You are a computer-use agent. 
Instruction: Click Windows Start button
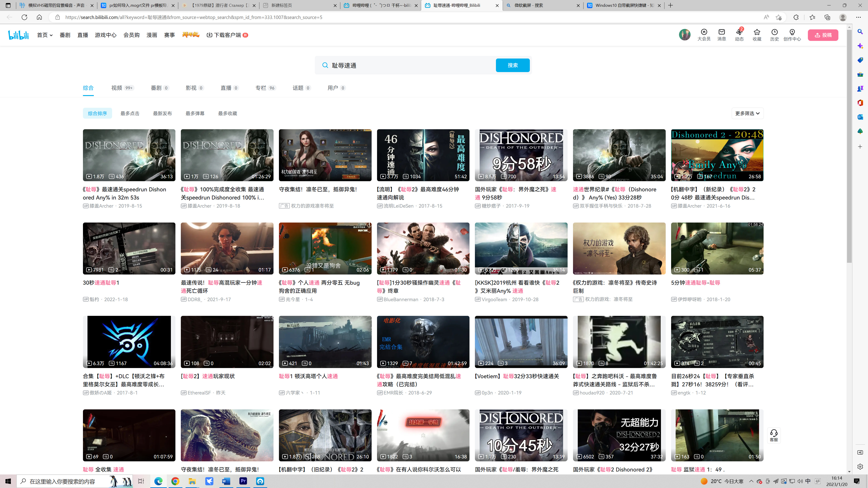tap(8, 481)
